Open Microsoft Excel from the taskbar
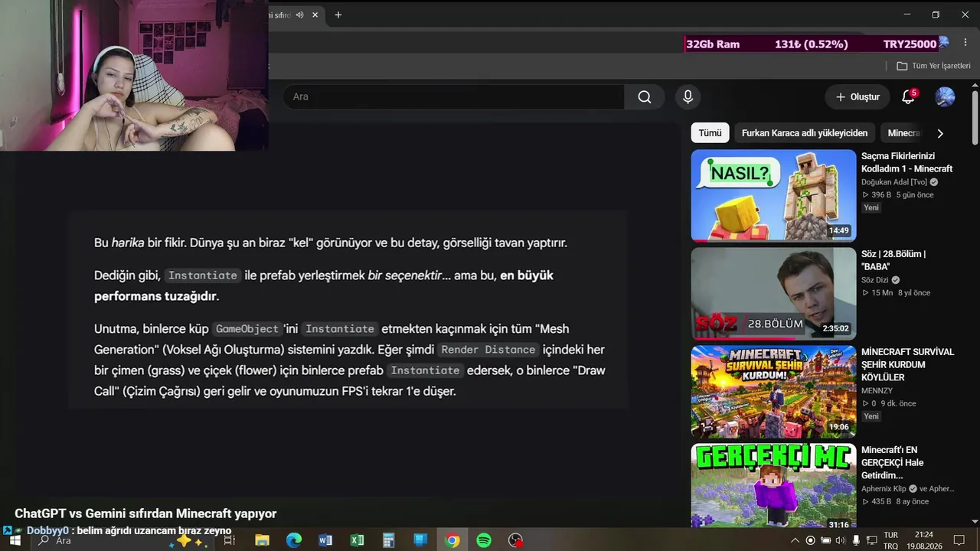 tap(357, 540)
